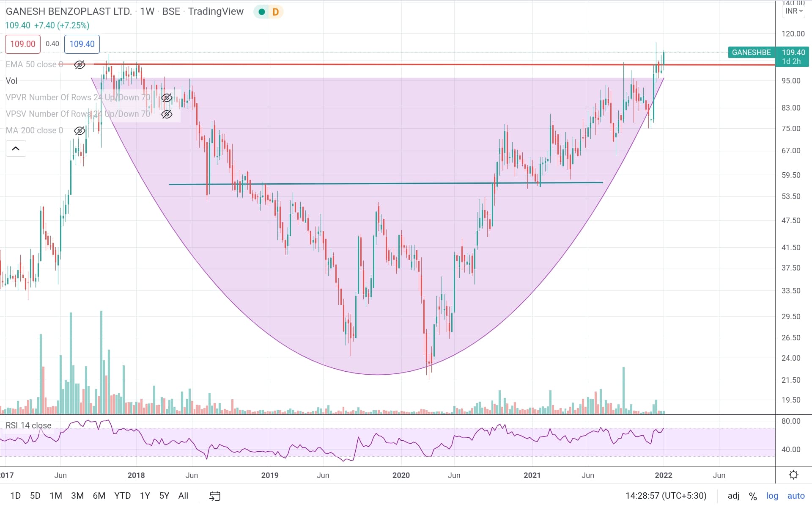Switch to the YTD range

click(122, 496)
